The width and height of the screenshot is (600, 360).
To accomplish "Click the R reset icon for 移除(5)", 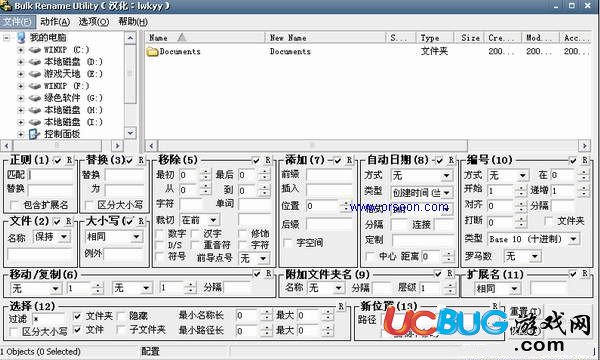I will click(268, 160).
